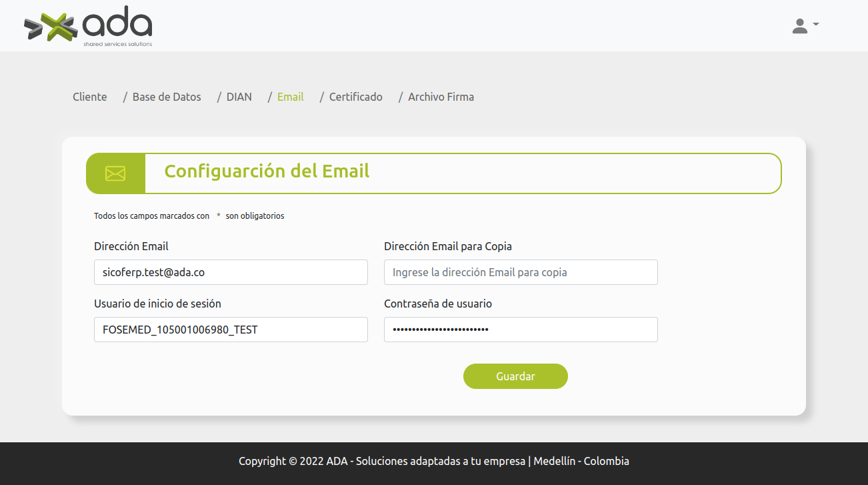This screenshot has width=868, height=485.
Task: Switch to the DIAN step
Action: point(239,97)
